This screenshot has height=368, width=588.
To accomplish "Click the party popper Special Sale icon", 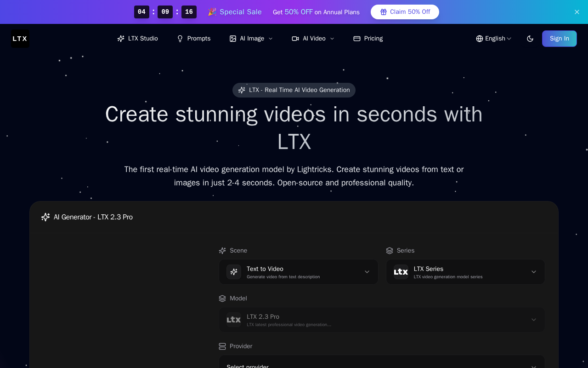I will pos(212,12).
